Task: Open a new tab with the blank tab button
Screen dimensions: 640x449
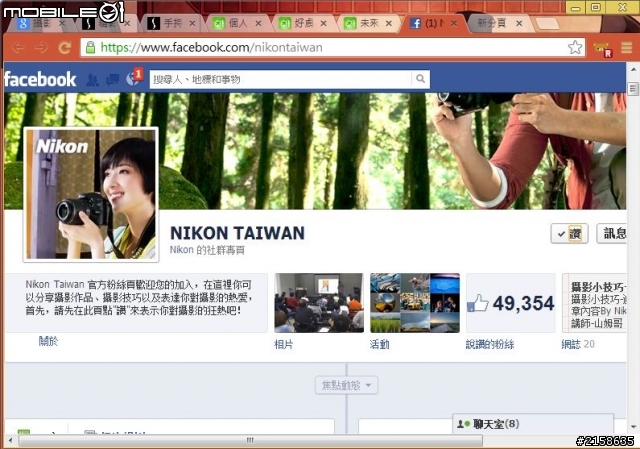Action: coord(547,24)
